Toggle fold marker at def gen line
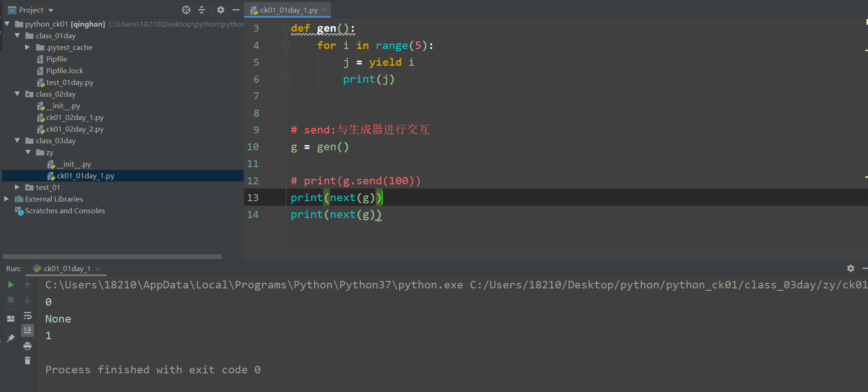This screenshot has width=868, height=392. 286,28
